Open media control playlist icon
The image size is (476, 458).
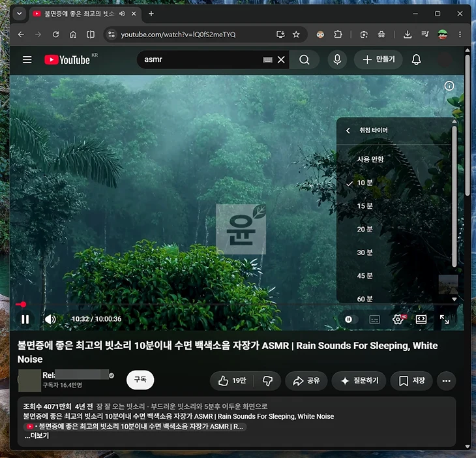pyautogui.click(x=425, y=35)
